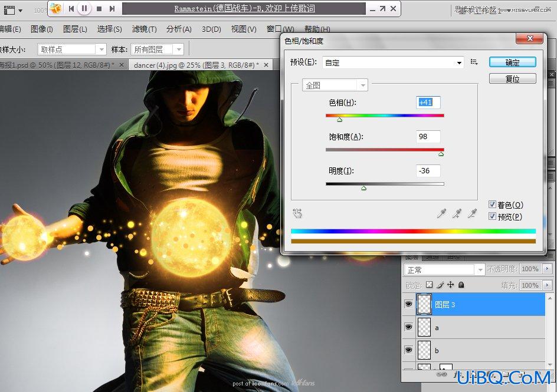Click the link layers icon
Viewport: 557px width, 392px height.
441,374
